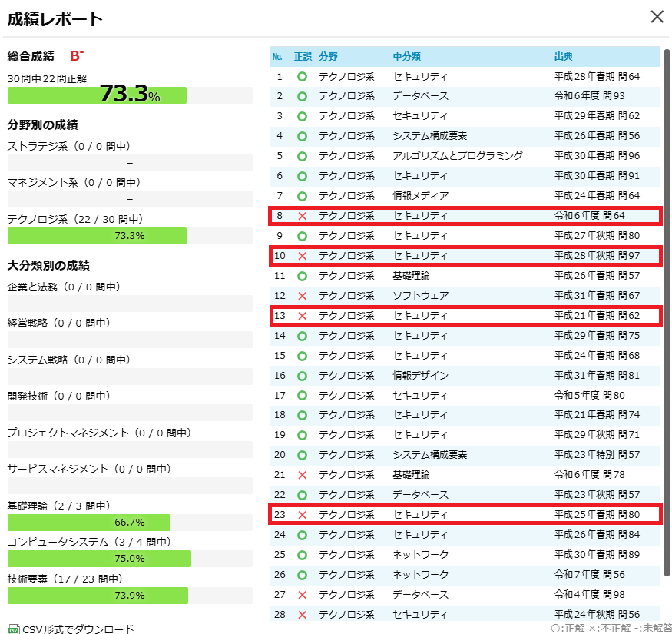Click the red incorrect mark on question 8
672x634 pixels.
(x=303, y=216)
